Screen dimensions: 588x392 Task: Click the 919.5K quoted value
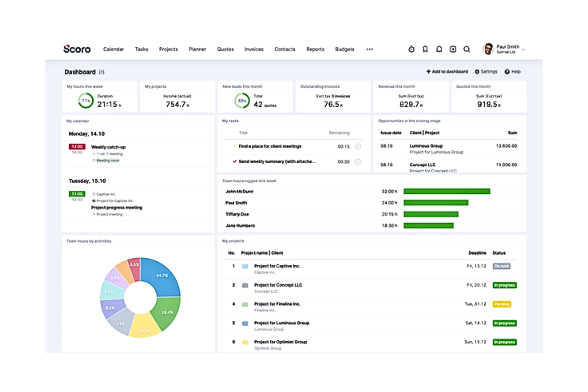click(489, 104)
